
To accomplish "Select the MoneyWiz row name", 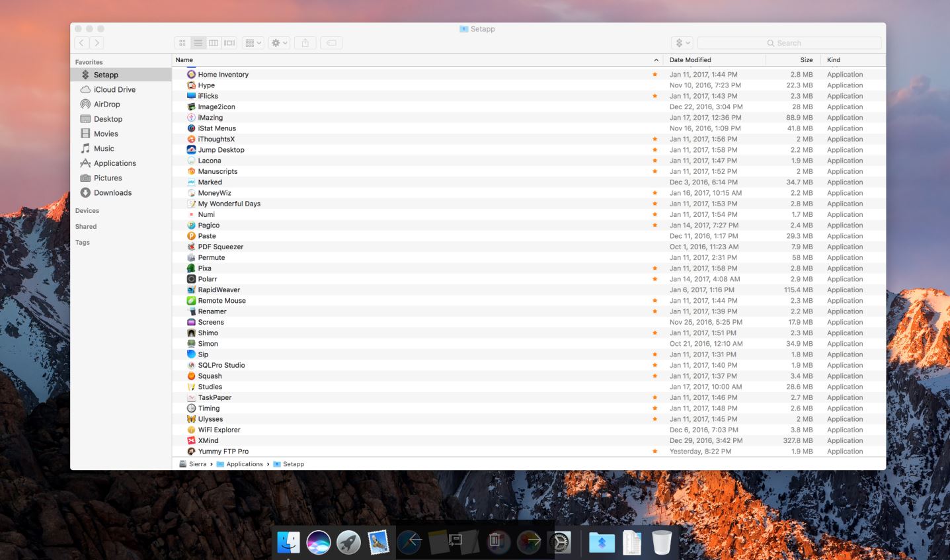I will click(x=215, y=193).
